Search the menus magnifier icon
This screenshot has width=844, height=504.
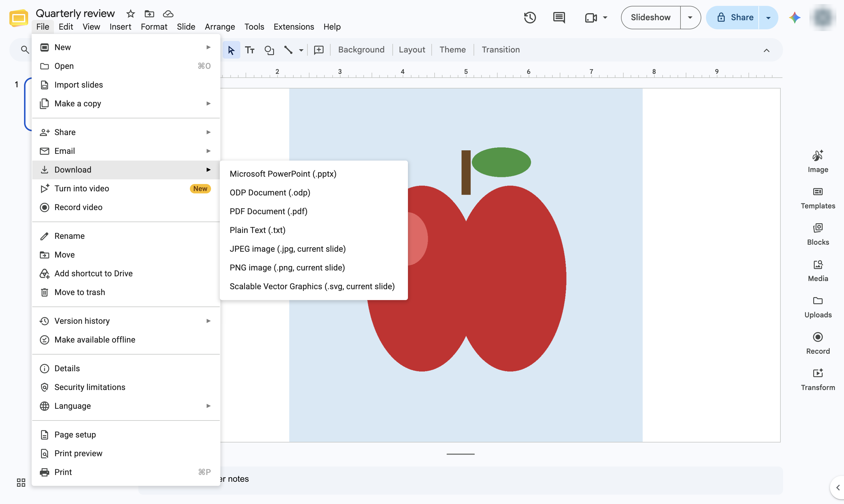pos(24,50)
